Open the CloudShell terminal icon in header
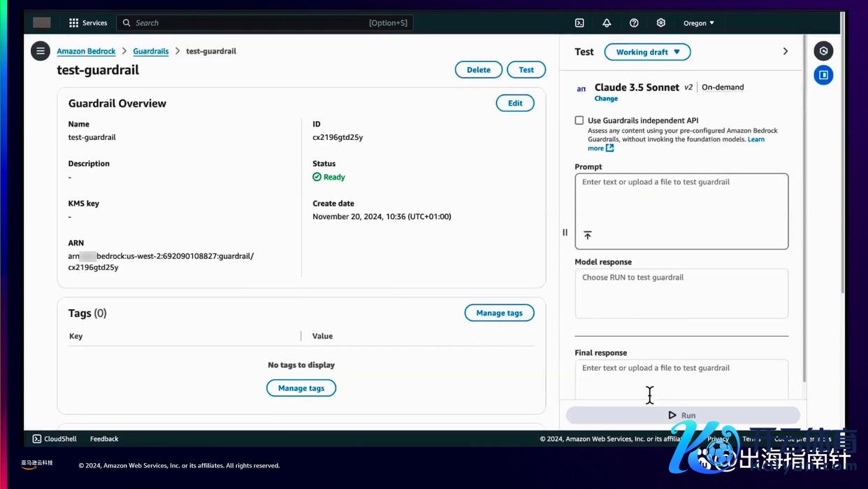This screenshot has height=489, width=868. [x=579, y=23]
